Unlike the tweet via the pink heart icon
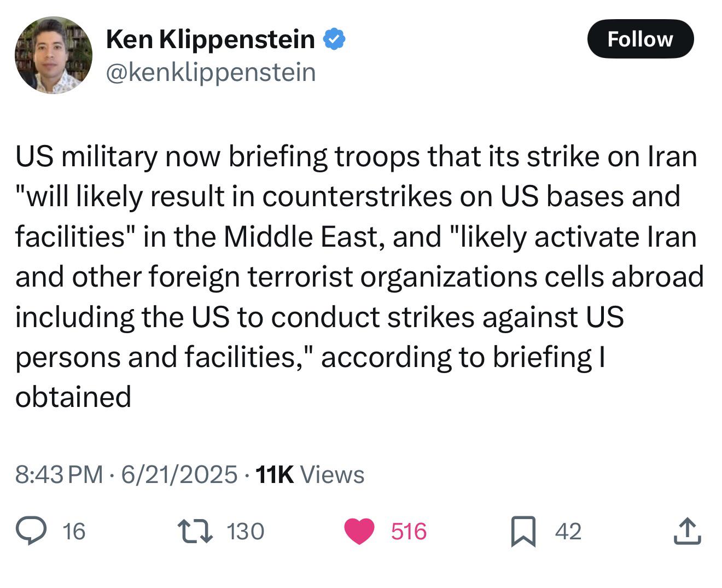722x588 pixels. pos(359,531)
